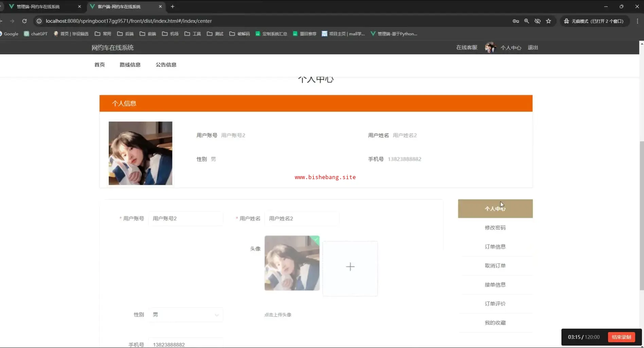
Task: Click the user avatar icon in header
Action: 490,48
